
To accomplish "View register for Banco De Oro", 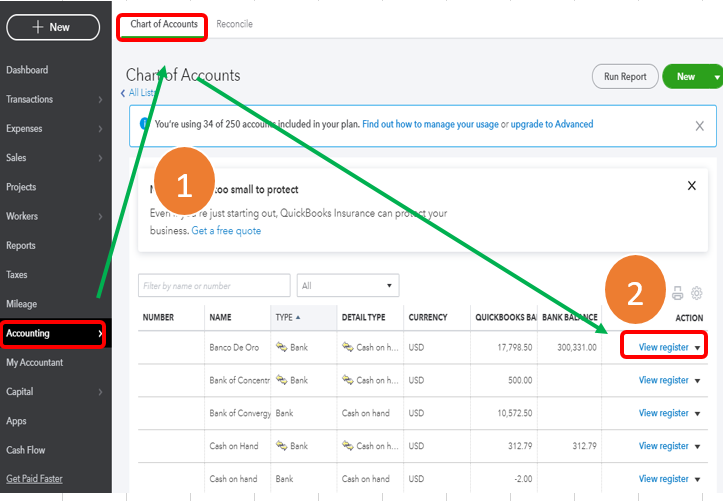I will pos(664,347).
